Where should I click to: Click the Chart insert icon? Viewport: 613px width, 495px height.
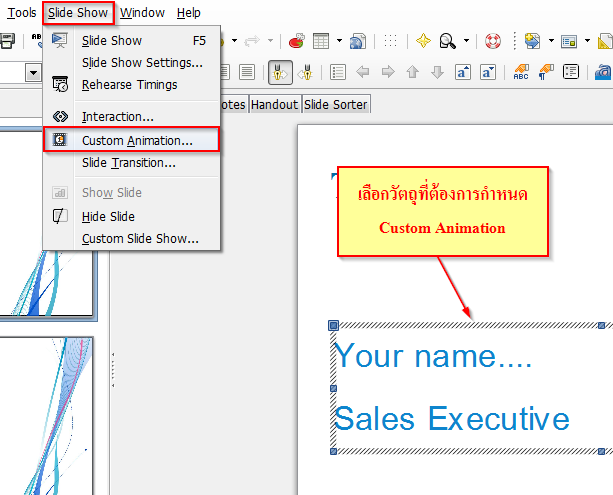click(297, 41)
